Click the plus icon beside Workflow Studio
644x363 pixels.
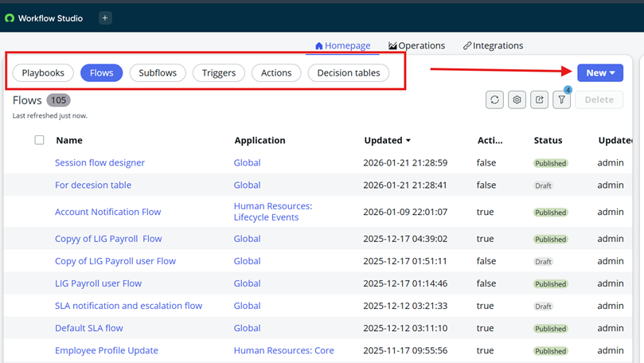coord(105,18)
